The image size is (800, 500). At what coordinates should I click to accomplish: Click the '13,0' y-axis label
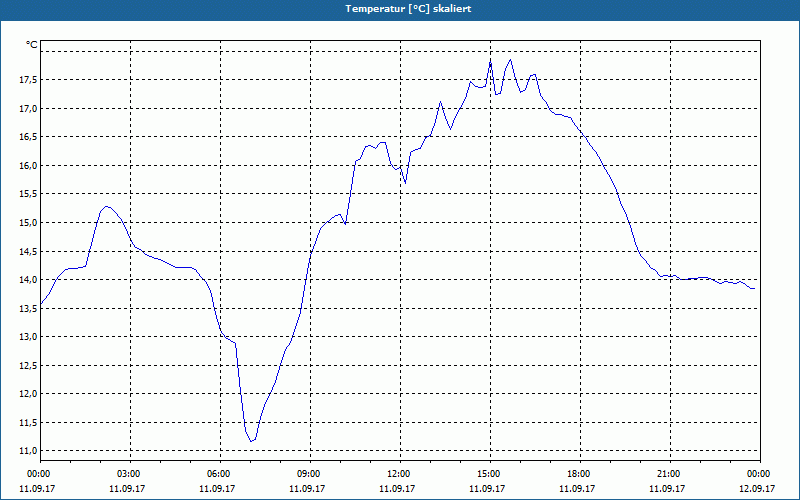28,337
